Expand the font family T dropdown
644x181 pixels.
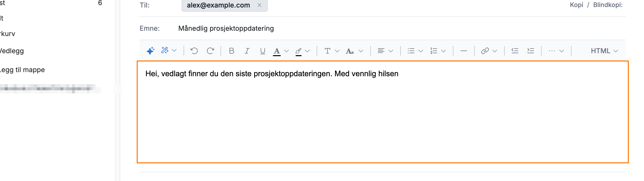coord(337,51)
